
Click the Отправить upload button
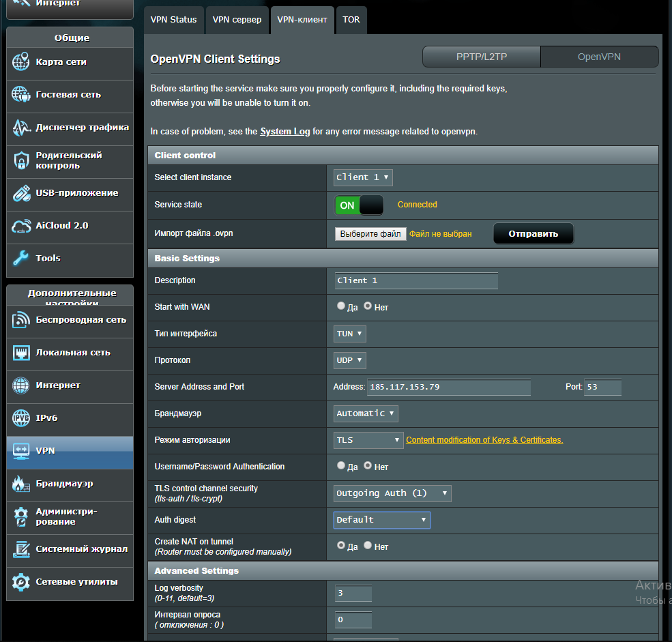coord(533,234)
